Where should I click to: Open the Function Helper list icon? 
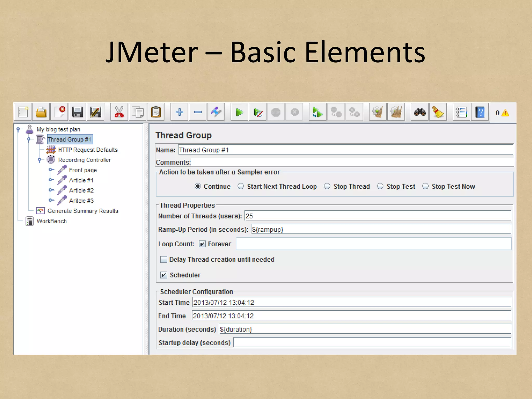pos(462,112)
